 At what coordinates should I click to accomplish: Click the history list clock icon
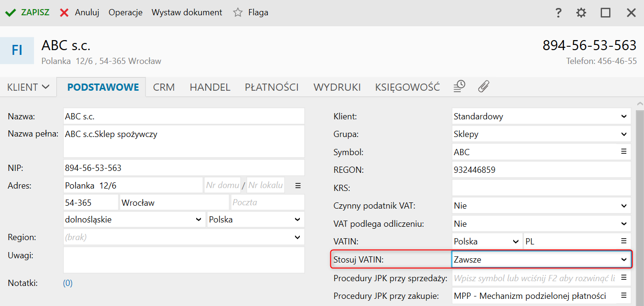pyautogui.click(x=459, y=86)
